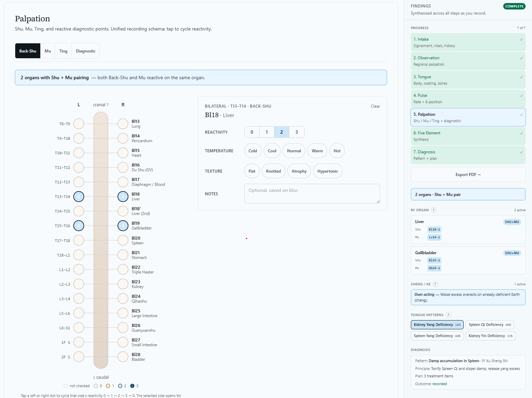Click the Lv14·2 Mu chip
The width and height of the screenshot is (532, 398).
434,237
